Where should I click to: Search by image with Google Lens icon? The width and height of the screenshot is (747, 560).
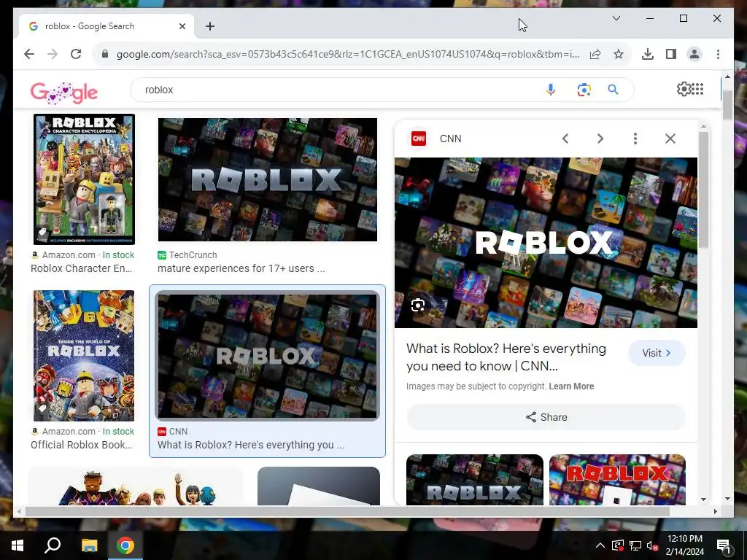pos(584,90)
